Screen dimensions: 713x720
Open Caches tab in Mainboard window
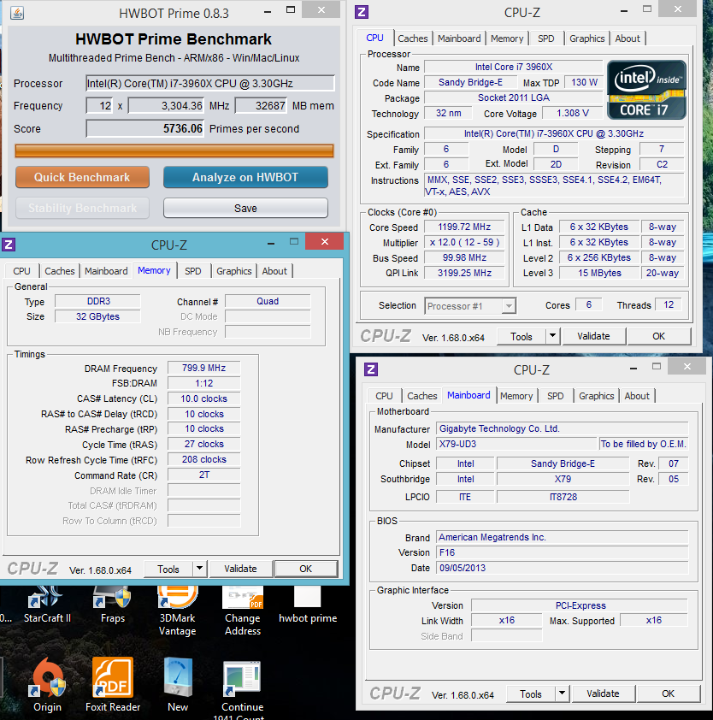(422, 396)
